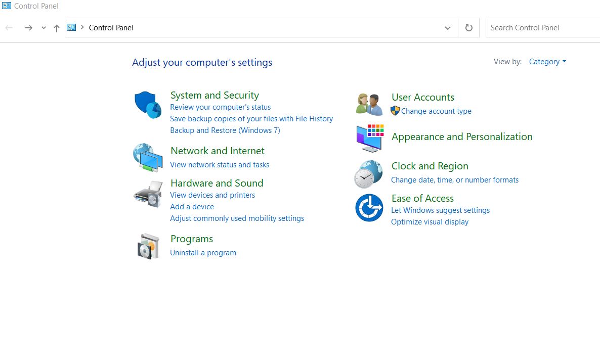Click Change account type link
The height and width of the screenshot is (364, 600).
pyautogui.click(x=436, y=111)
